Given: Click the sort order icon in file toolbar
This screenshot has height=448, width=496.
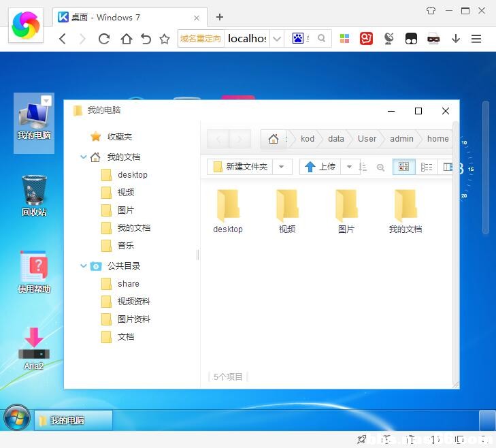Looking at the screenshot, I should tap(363, 167).
